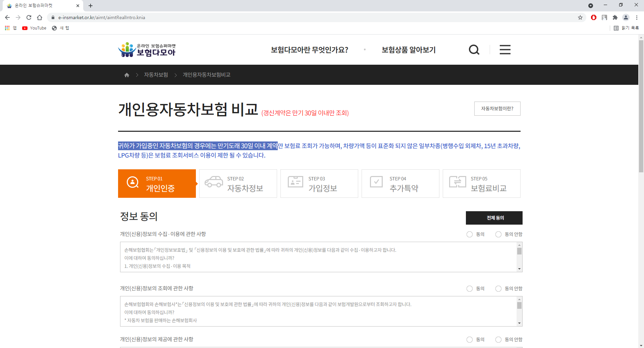Select 동의 안함 for 수집·이용에 관한 사항
The image size is (644, 348).
pos(498,234)
